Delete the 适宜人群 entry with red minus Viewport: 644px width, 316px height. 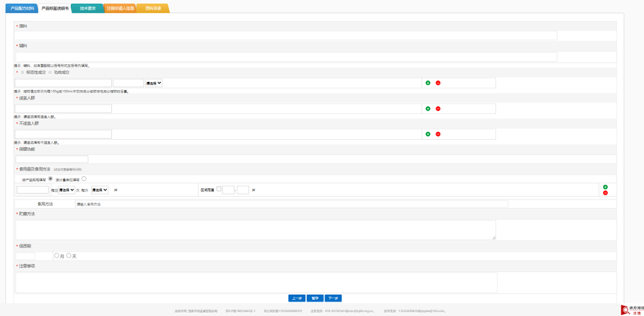point(438,109)
